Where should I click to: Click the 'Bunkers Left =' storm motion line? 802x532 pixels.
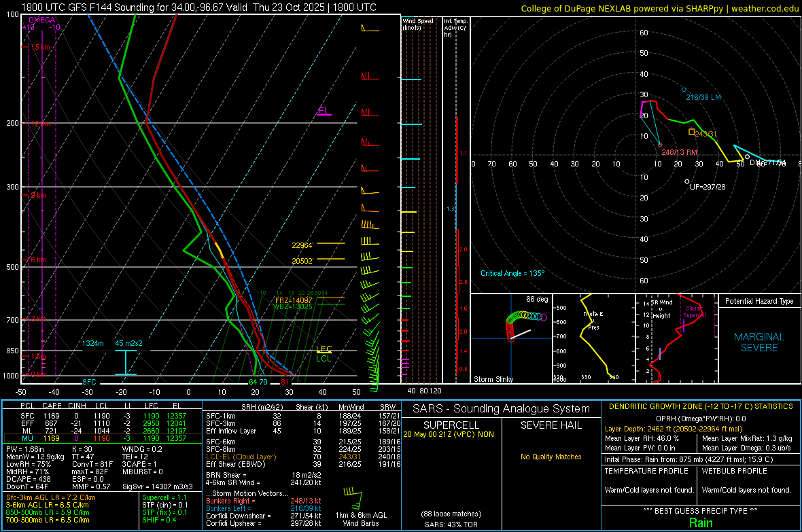(264, 508)
